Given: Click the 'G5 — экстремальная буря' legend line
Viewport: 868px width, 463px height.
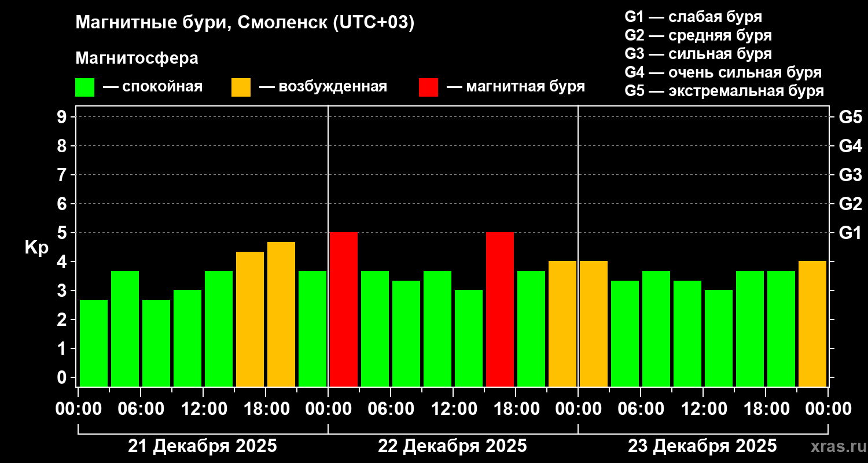Looking at the screenshot, I should [x=724, y=91].
